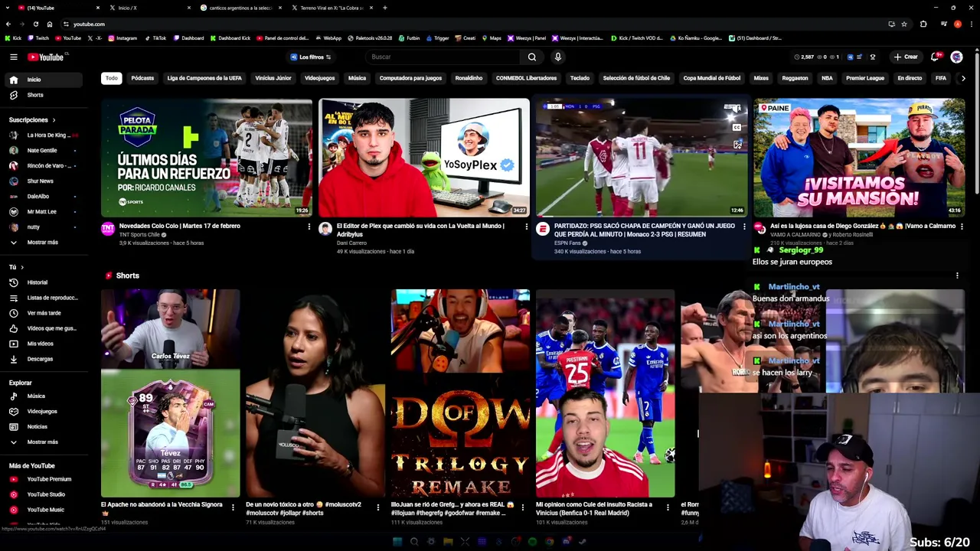Image resolution: width=980 pixels, height=551 pixels.
Task: Open the Instagram bookmark
Action: [122, 38]
